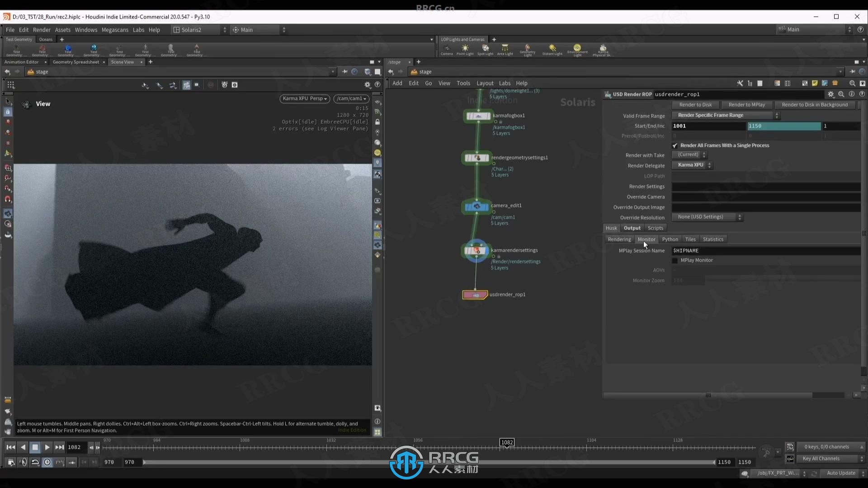
Task: Select the usdrender_rop1 node
Action: point(475,295)
